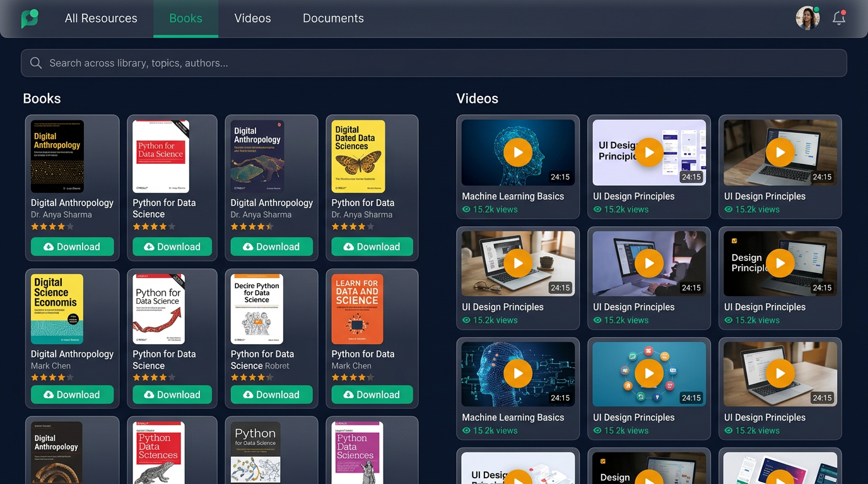868x484 pixels.
Task: Download the Learn for Data and Science book
Action: pyautogui.click(x=372, y=395)
